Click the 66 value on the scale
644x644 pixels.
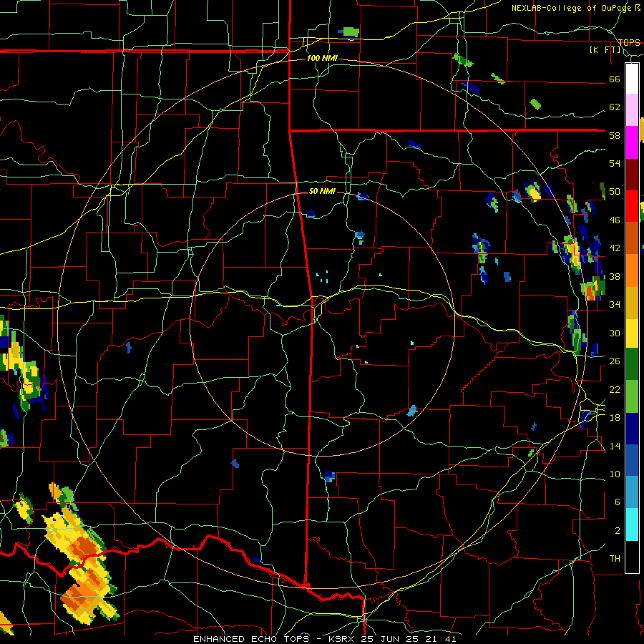(615, 79)
